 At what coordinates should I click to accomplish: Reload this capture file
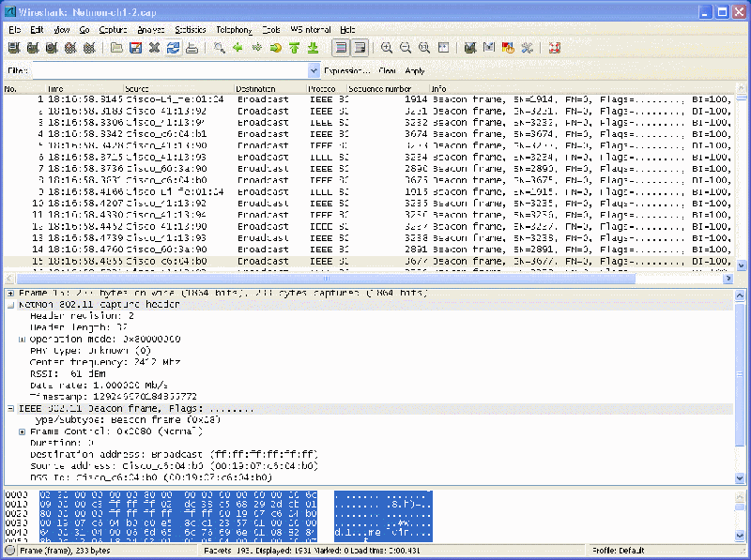tap(173, 48)
